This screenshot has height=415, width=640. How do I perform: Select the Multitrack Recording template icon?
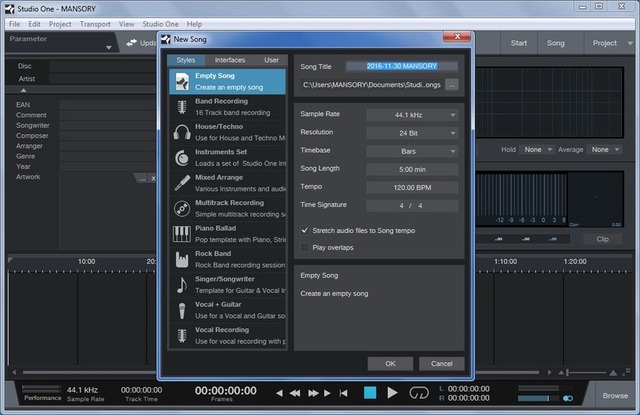182,208
